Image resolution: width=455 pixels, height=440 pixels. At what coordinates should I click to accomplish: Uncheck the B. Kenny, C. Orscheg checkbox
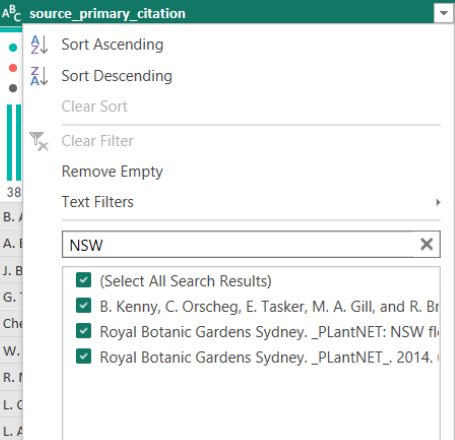click(83, 305)
